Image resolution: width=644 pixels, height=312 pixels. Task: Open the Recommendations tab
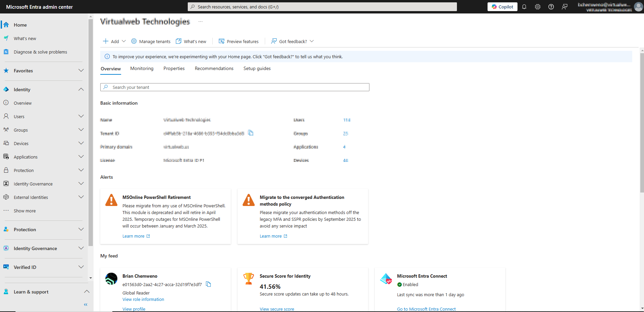pyautogui.click(x=214, y=68)
